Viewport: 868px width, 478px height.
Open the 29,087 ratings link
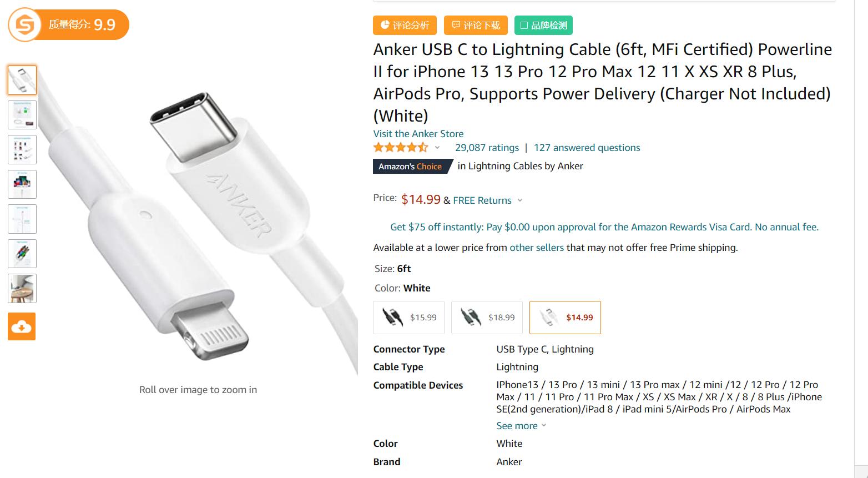tap(487, 148)
